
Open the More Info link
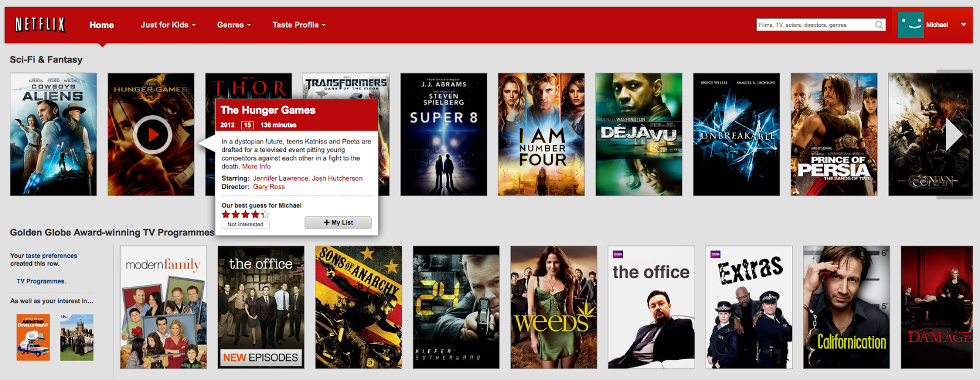256,166
